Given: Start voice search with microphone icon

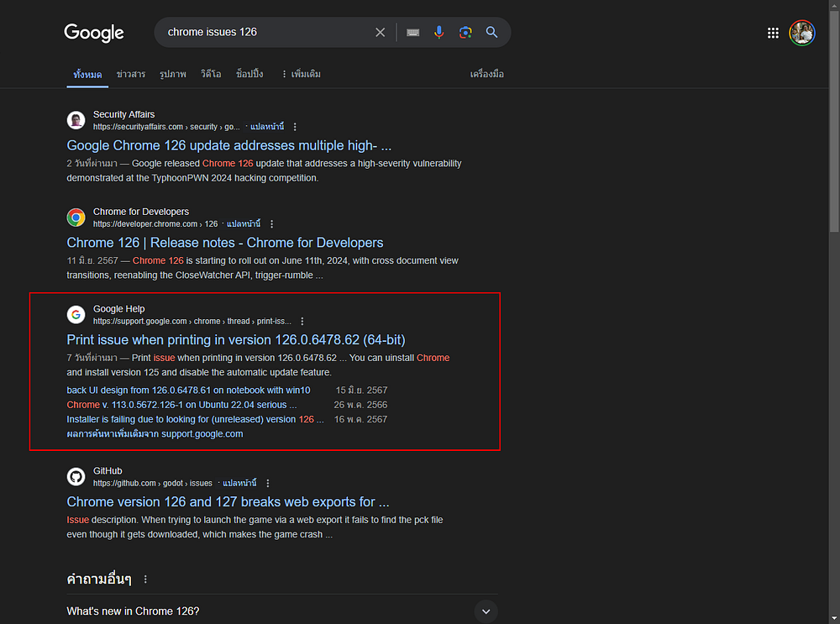Looking at the screenshot, I should [x=438, y=33].
